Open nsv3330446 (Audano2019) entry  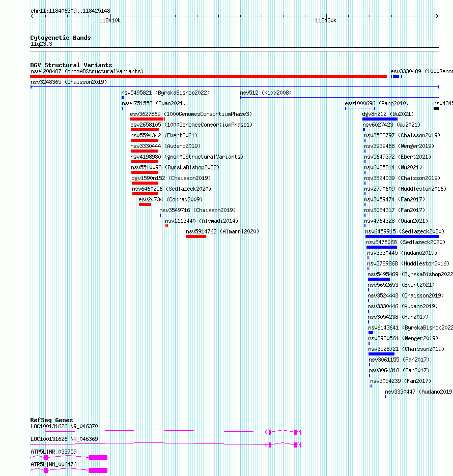[403, 306]
